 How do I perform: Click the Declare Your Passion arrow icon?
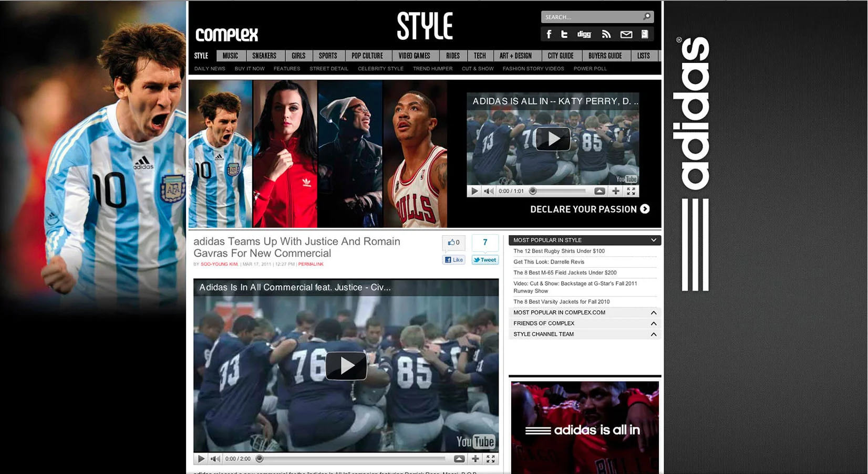(645, 209)
